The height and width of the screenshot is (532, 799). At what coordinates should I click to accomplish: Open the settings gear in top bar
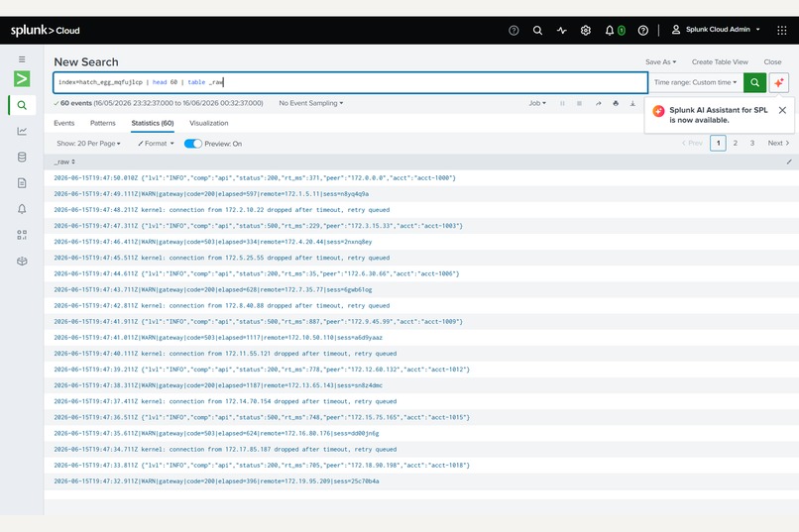(x=586, y=31)
